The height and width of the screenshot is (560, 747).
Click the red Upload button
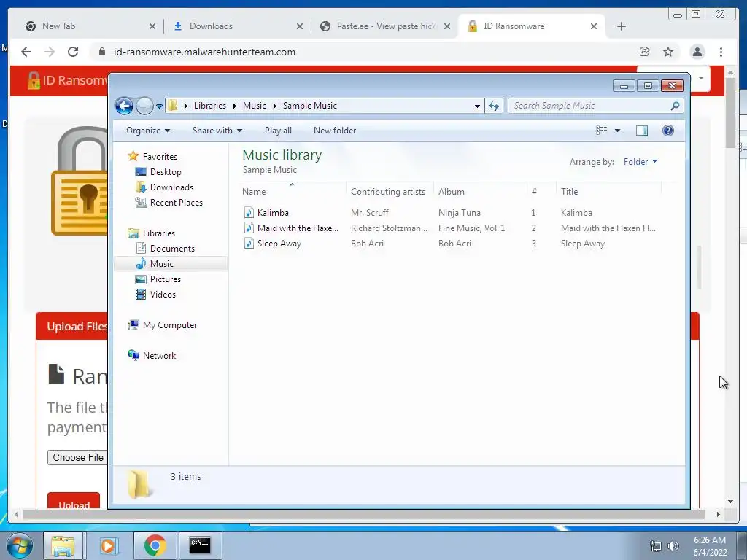tap(74, 501)
